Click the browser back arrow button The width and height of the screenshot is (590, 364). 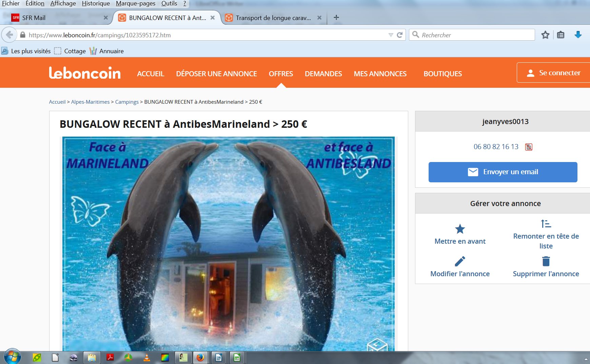9,35
